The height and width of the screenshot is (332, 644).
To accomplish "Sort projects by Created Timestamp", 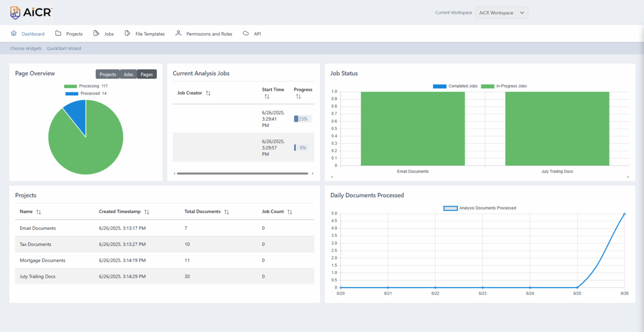I will pyautogui.click(x=147, y=212).
